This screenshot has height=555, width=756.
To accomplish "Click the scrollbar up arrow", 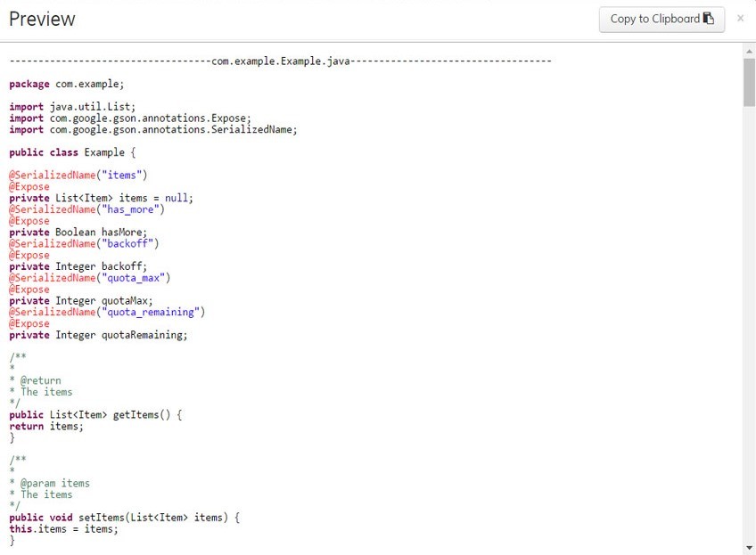I will point(749,51).
